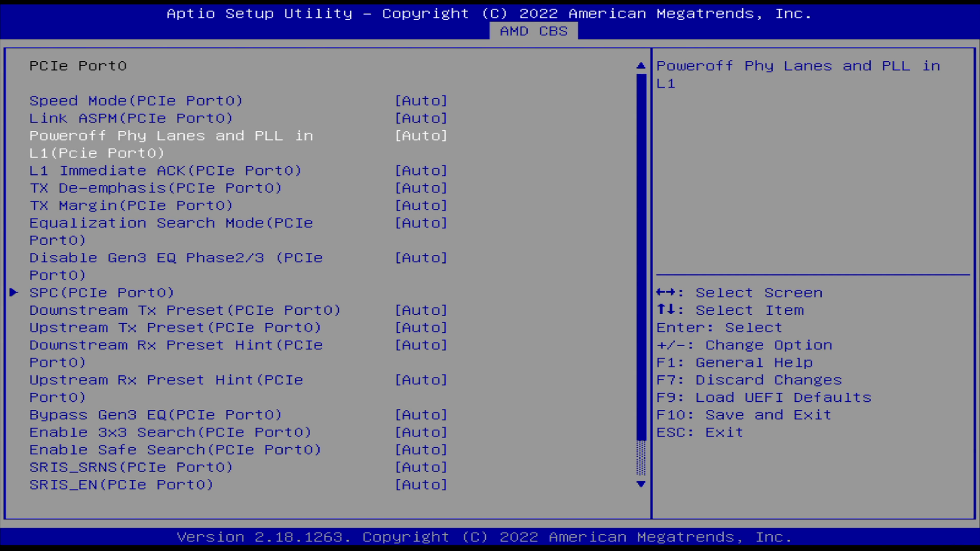Select Upstream Rx Preset Hint setting

[x=166, y=389]
